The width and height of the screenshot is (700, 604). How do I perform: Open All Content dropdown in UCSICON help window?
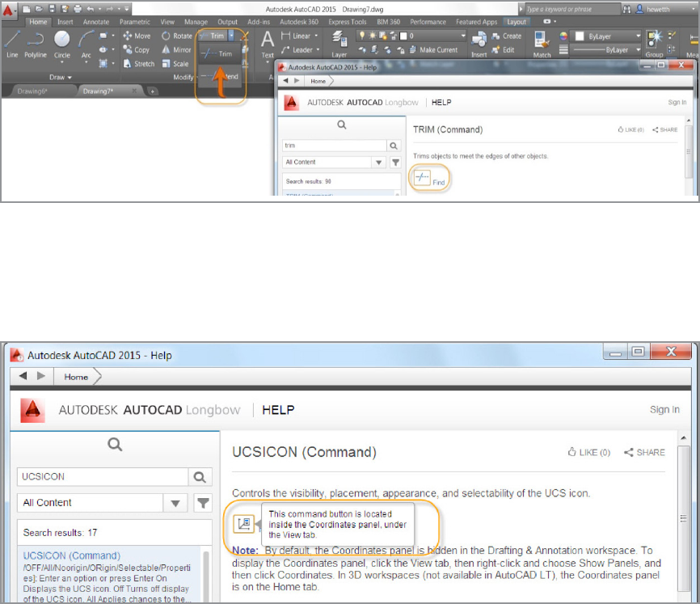point(175,503)
